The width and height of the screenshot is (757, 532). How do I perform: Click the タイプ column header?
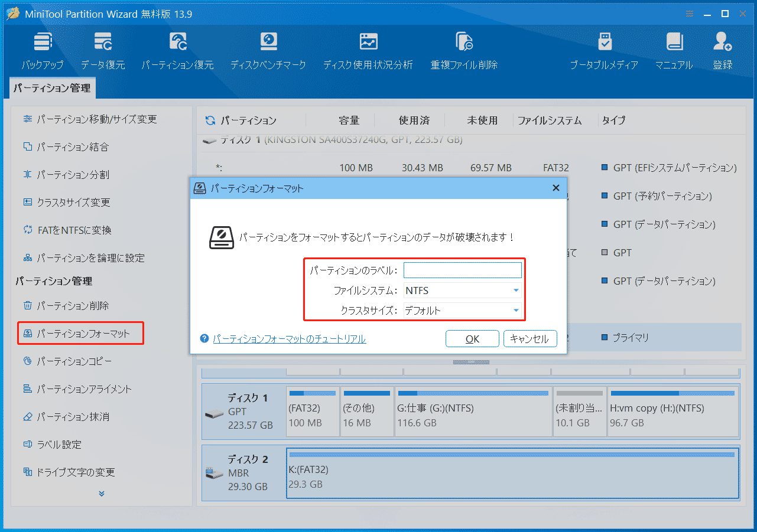pyautogui.click(x=613, y=120)
